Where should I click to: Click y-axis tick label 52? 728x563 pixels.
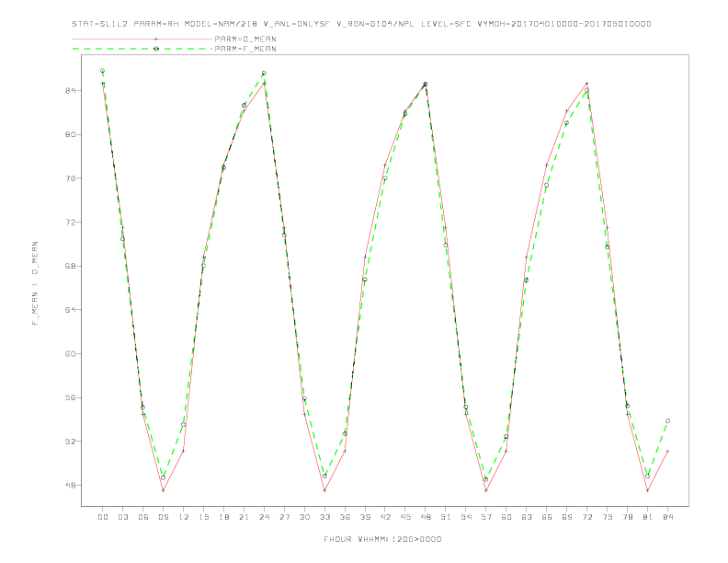pyautogui.click(x=71, y=442)
